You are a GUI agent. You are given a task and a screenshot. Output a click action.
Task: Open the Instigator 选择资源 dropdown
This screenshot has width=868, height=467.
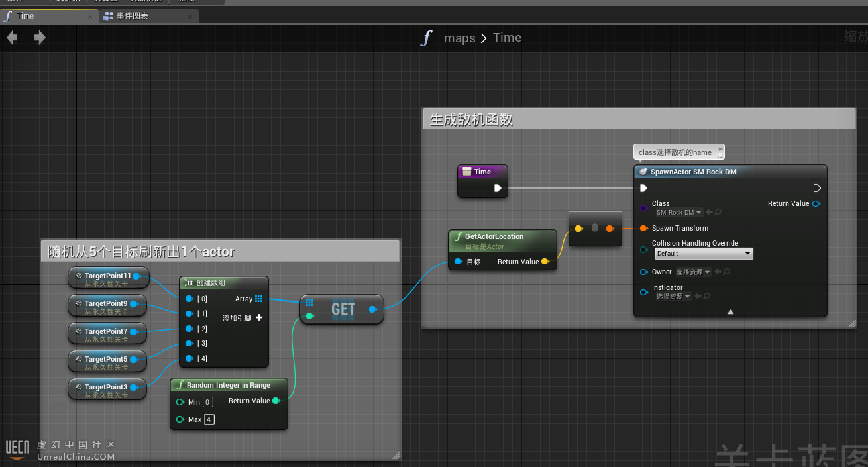point(674,296)
